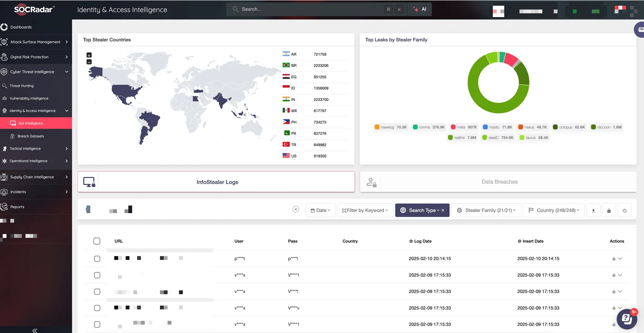
Task: Toggle the lumma legend entry
Action: tap(429, 127)
